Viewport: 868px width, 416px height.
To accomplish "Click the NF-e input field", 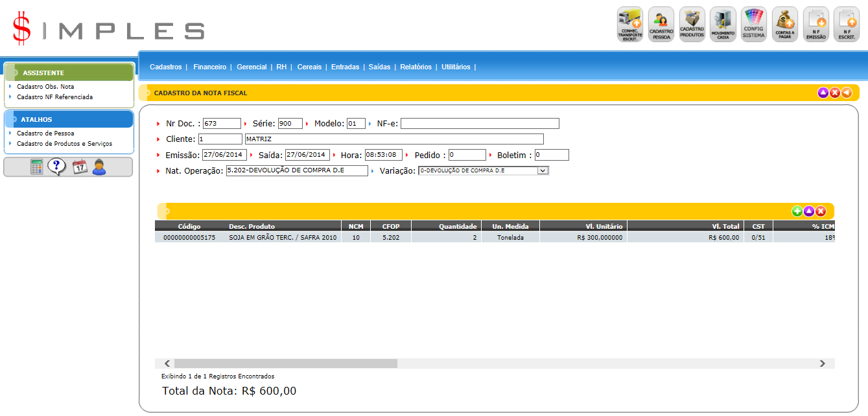I will (x=479, y=124).
